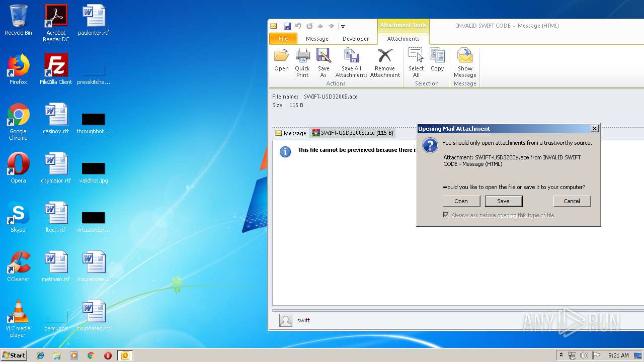
Task: Click the Outlook taskbar button
Action: point(125,355)
